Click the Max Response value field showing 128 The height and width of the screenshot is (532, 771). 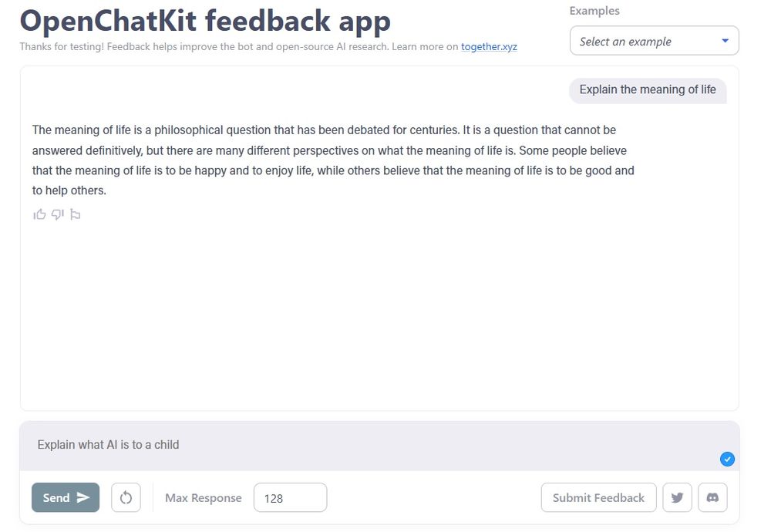click(x=290, y=497)
